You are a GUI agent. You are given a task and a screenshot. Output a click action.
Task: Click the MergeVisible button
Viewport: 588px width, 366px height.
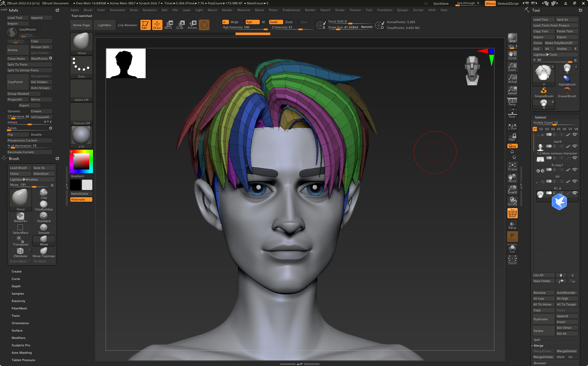(x=544, y=357)
